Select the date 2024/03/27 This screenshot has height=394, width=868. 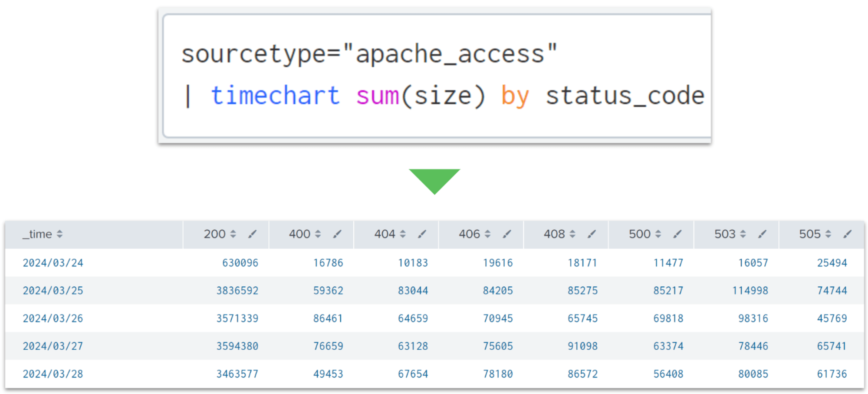[x=53, y=346]
